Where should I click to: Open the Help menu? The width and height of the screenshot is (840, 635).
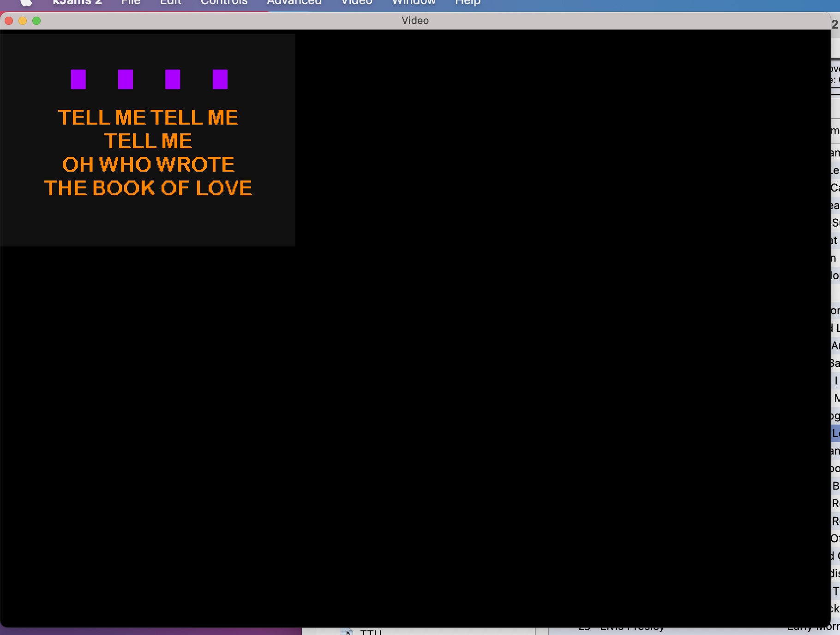[x=468, y=2]
